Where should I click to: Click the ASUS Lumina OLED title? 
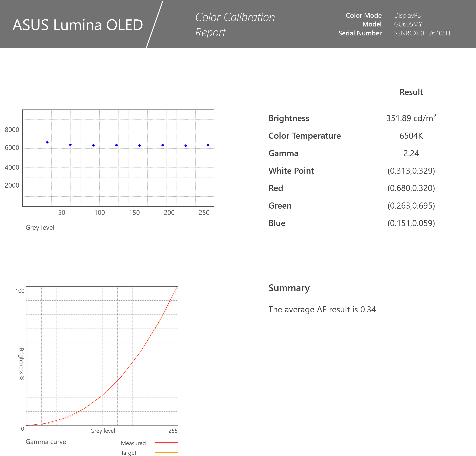(78, 25)
